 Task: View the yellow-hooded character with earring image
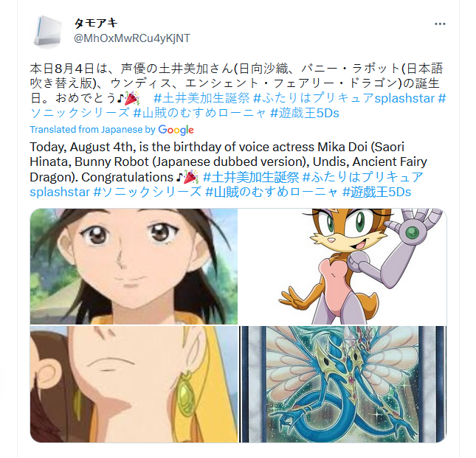coord(134,384)
